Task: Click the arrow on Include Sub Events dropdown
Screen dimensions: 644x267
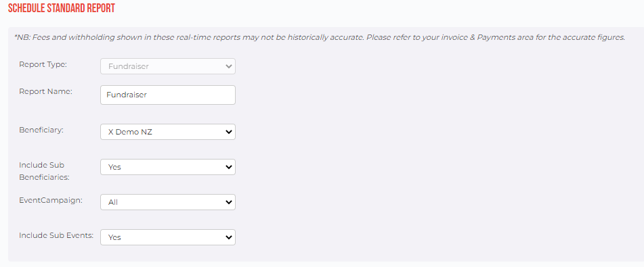Action: (x=229, y=237)
